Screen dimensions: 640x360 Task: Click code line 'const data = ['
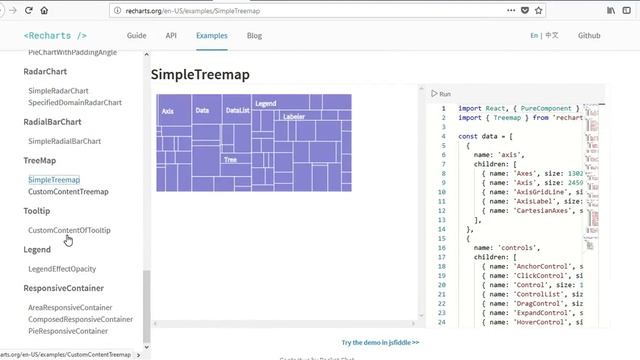(485, 136)
